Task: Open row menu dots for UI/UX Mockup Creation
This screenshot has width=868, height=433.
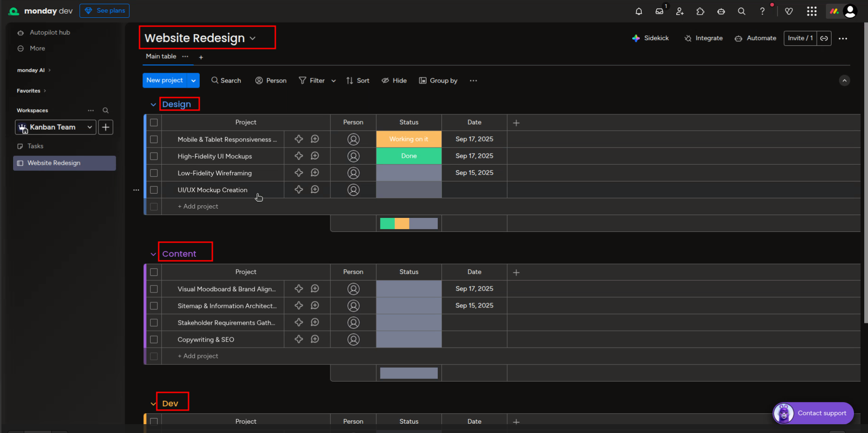Action: click(136, 190)
